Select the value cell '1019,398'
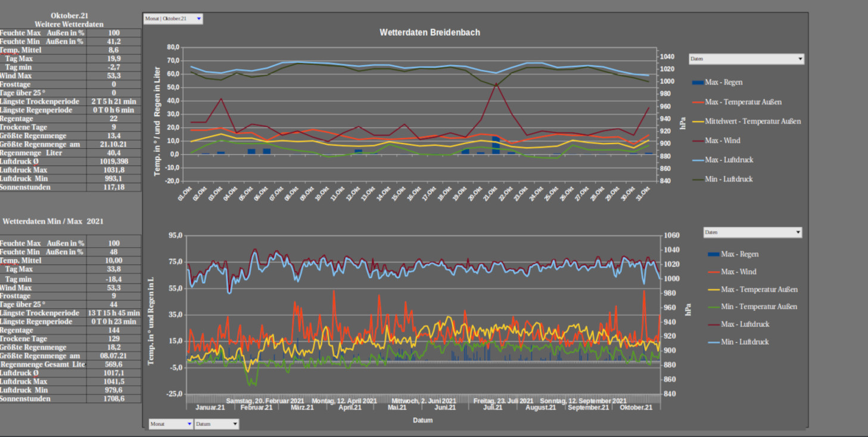 (114, 161)
